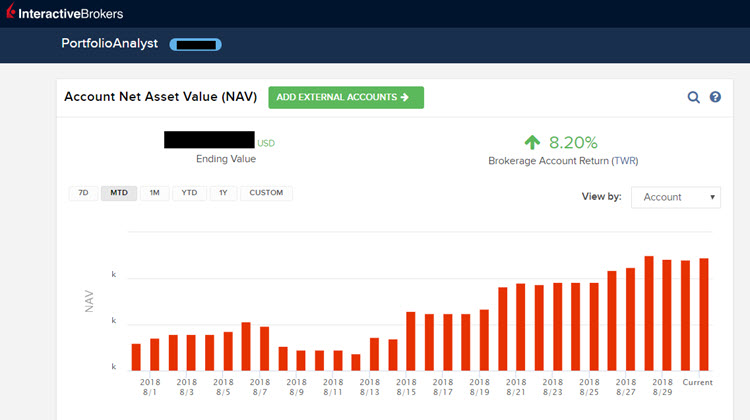
Task: Click the Ending Value label
Action: coord(226,159)
